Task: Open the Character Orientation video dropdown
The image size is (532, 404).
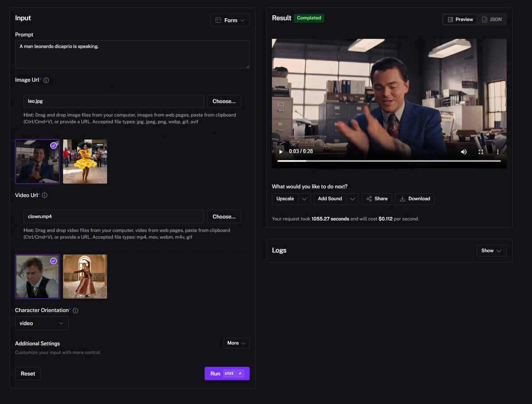Action: [42, 323]
